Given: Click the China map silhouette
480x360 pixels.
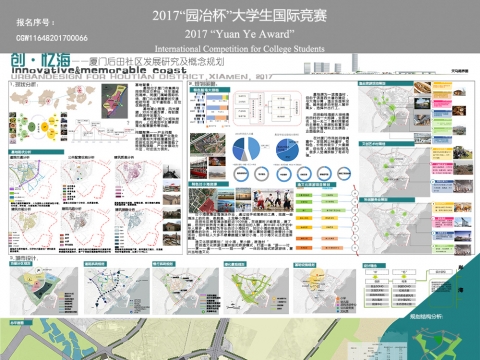Looking at the screenshot, I should coord(21,97).
